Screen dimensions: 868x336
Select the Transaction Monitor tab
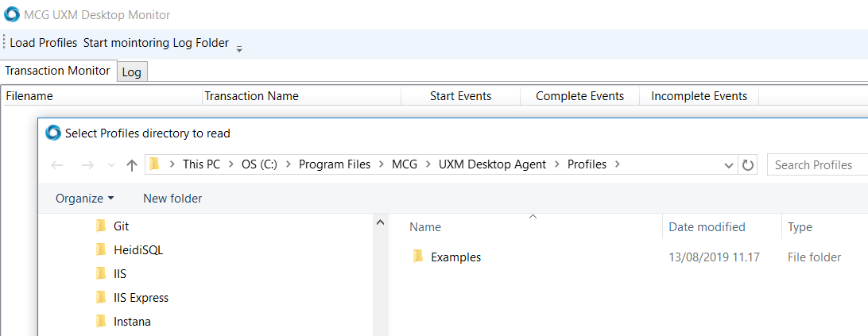(x=58, y=71)
